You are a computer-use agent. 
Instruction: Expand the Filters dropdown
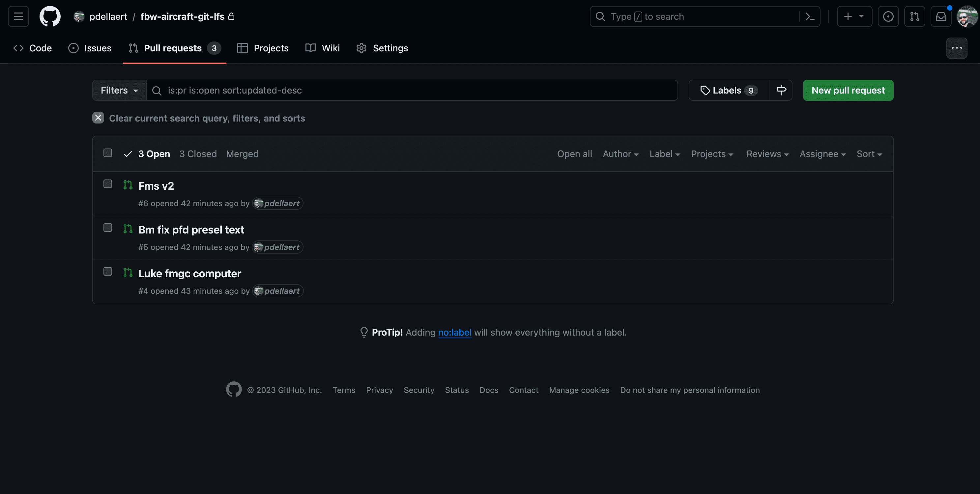[119, 90]
